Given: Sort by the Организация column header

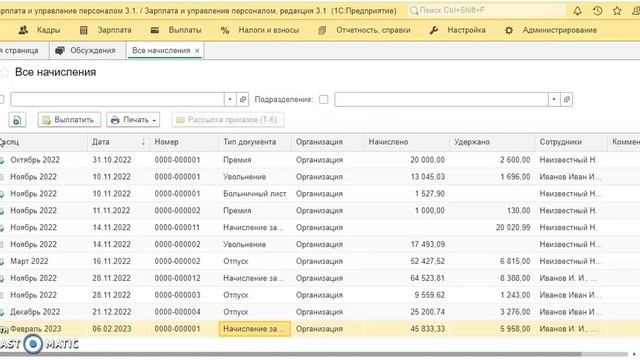Looking at the screenshot, I should coord(327,142).
